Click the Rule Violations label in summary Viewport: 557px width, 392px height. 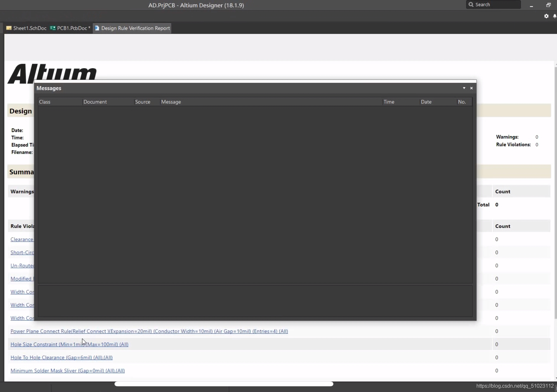(513, 145)
